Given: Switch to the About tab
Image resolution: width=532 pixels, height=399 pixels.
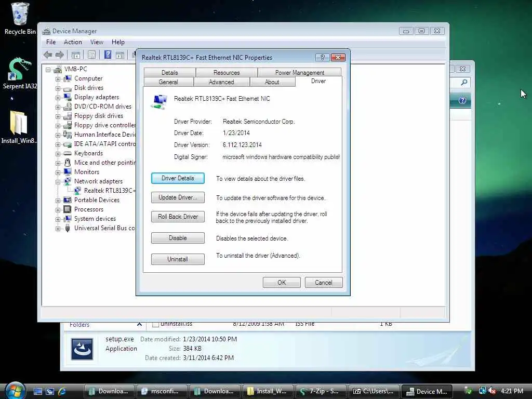Looking at the screenshot, I should coord(272,82).
